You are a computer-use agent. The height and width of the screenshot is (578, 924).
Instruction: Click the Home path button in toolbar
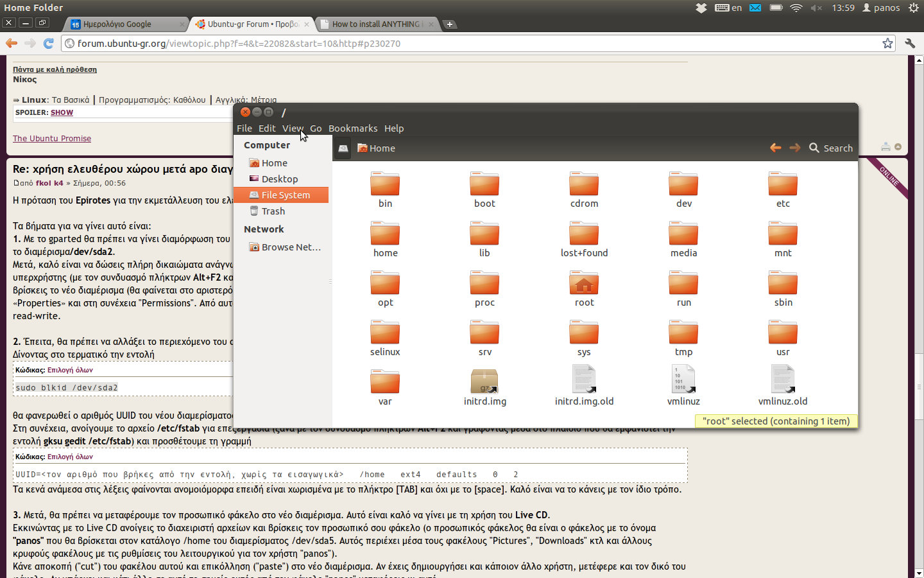click(376, 148)
